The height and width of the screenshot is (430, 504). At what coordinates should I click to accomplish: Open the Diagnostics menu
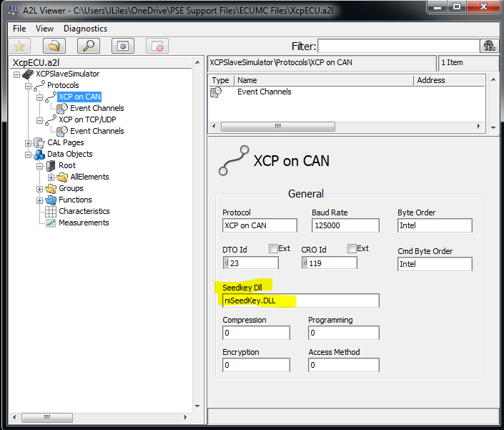pos(85,29)
